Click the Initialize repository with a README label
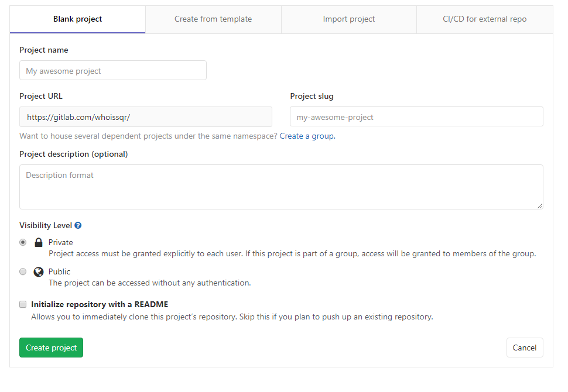This screenshot has height=392, width=568. click(100, 304)
